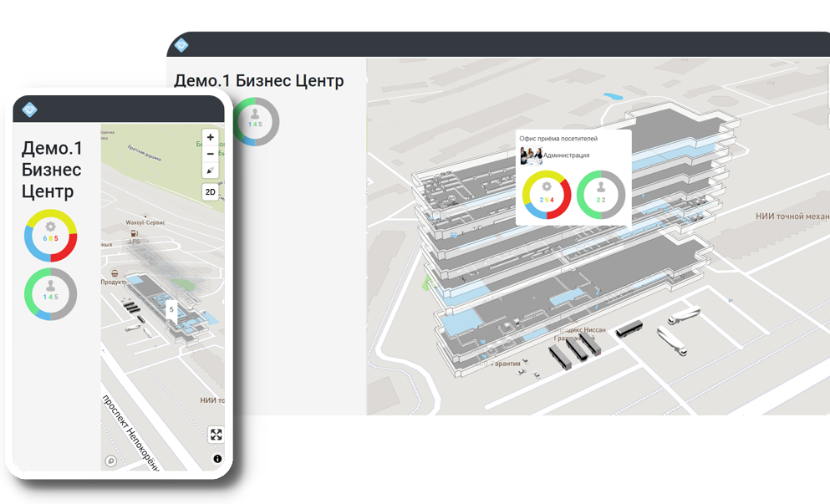Click the Продукты shop icon on the map
This screenshot has height=504, width=830.
tap(115, 273)
